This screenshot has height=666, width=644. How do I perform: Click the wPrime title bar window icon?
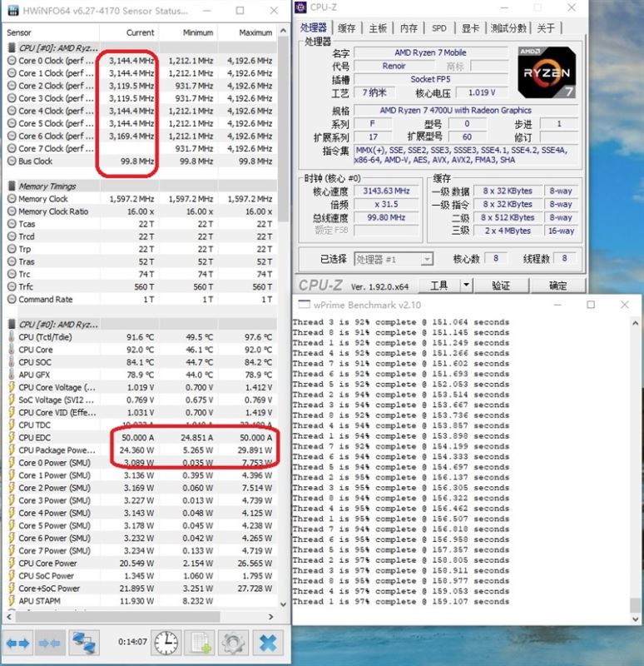click(x=304, y=304)
